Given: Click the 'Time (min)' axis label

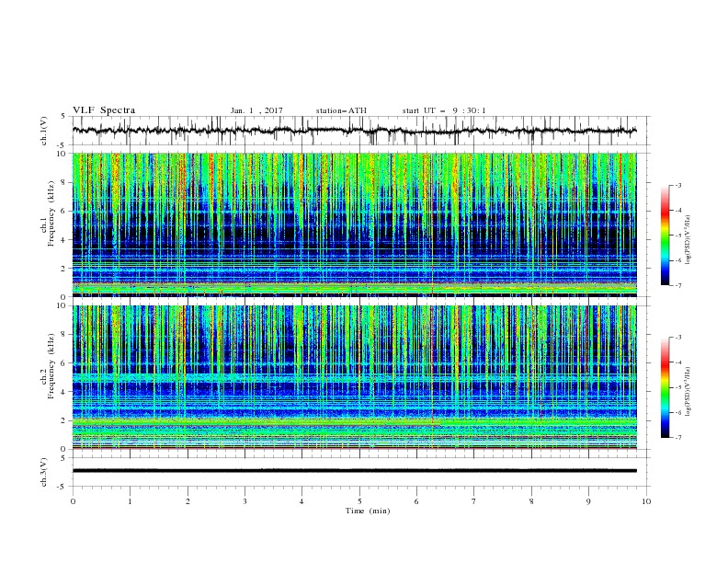Looking at the screenshot, I should coord(368,511).
